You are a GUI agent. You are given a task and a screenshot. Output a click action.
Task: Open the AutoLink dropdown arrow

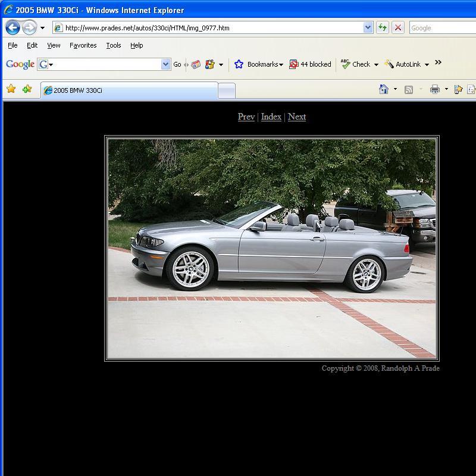click(x=427, y=64)
